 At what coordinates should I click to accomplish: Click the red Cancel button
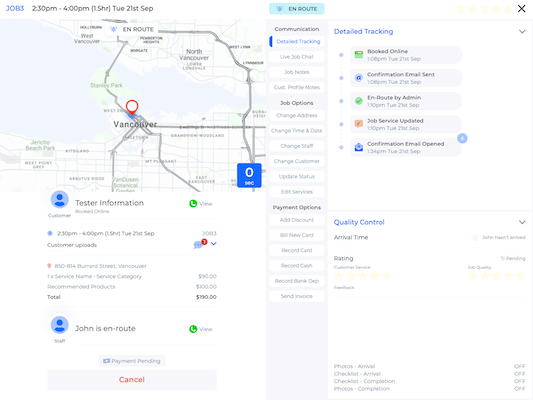coord(132,380)
